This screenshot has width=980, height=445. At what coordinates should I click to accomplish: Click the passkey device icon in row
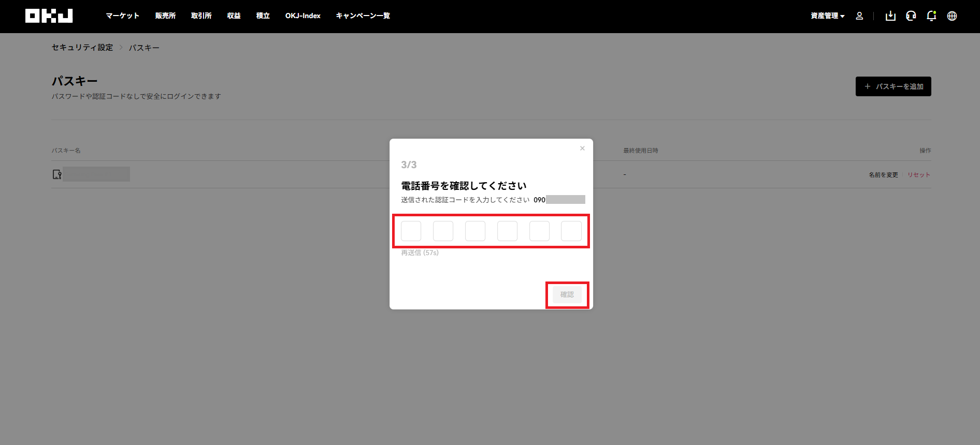click(x=57, y=174)
